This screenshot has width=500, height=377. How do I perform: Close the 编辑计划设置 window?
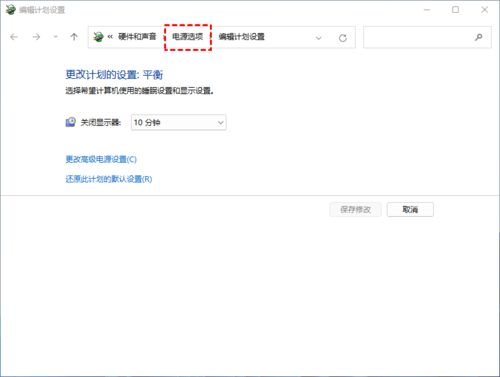click(x=485, y=10)
